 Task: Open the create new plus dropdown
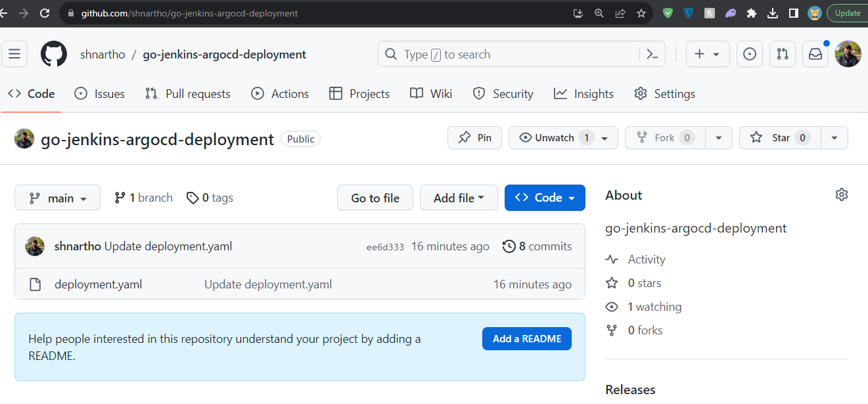(x=708, y=54)
